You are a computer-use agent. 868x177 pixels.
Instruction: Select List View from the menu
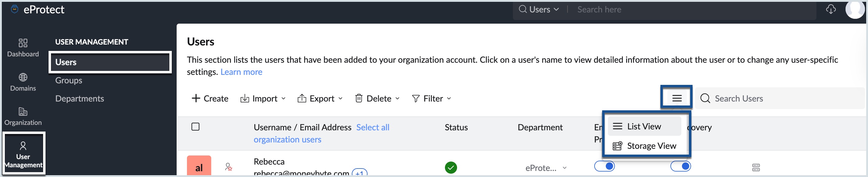click(644, 126)
